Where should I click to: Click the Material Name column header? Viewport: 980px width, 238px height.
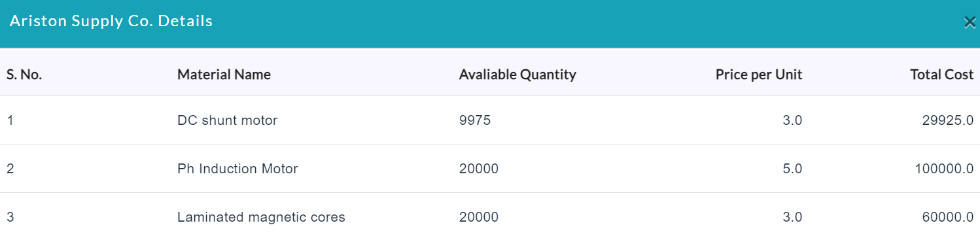pyautogui.click(x=224, y=75)
